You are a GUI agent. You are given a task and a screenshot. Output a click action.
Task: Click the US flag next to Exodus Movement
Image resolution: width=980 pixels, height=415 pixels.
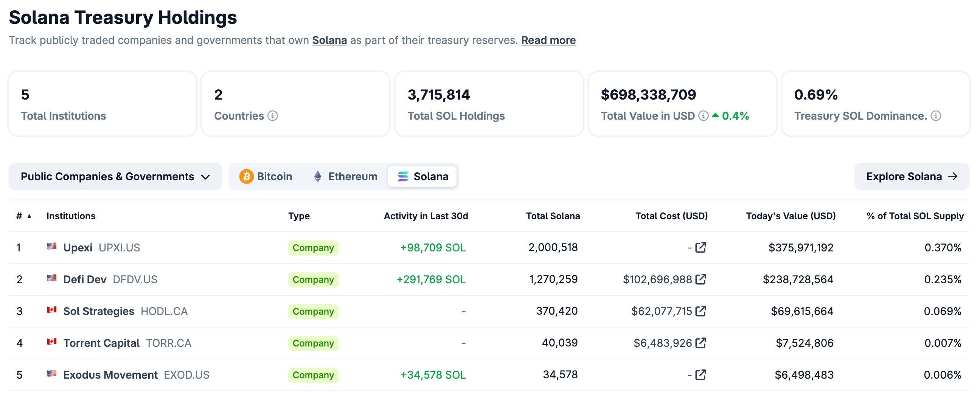[52, 373]
